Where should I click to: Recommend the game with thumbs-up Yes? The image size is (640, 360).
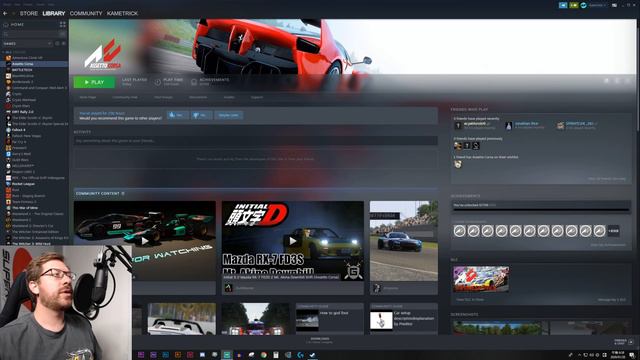178,116
